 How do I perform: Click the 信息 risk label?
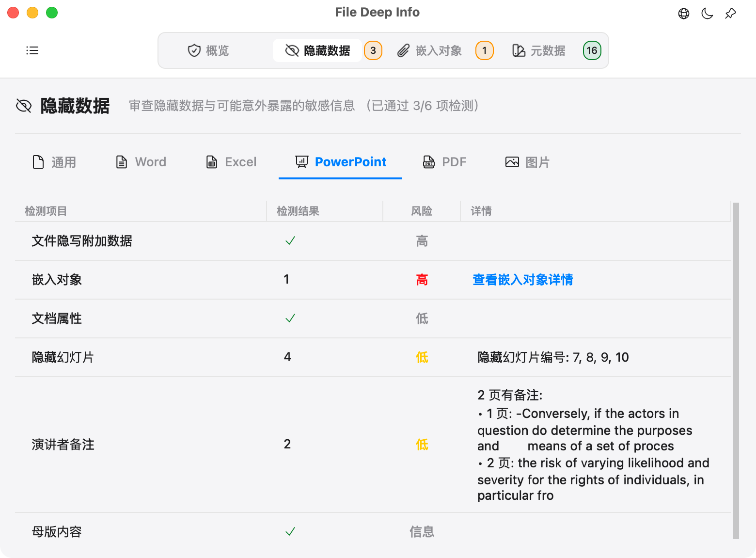pos(422,532)
